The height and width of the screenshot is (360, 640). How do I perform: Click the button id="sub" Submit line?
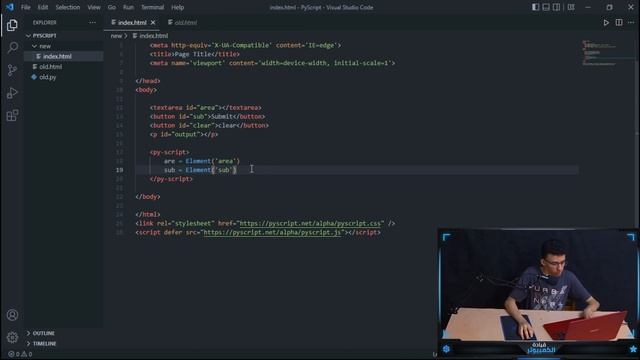click(x=207, y=117)
